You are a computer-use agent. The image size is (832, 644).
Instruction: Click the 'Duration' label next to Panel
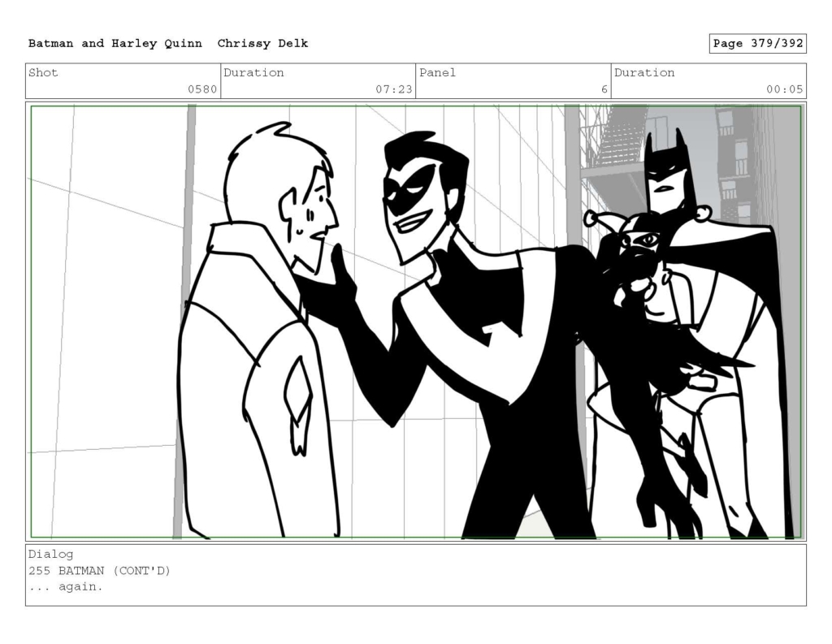(644, 72)
